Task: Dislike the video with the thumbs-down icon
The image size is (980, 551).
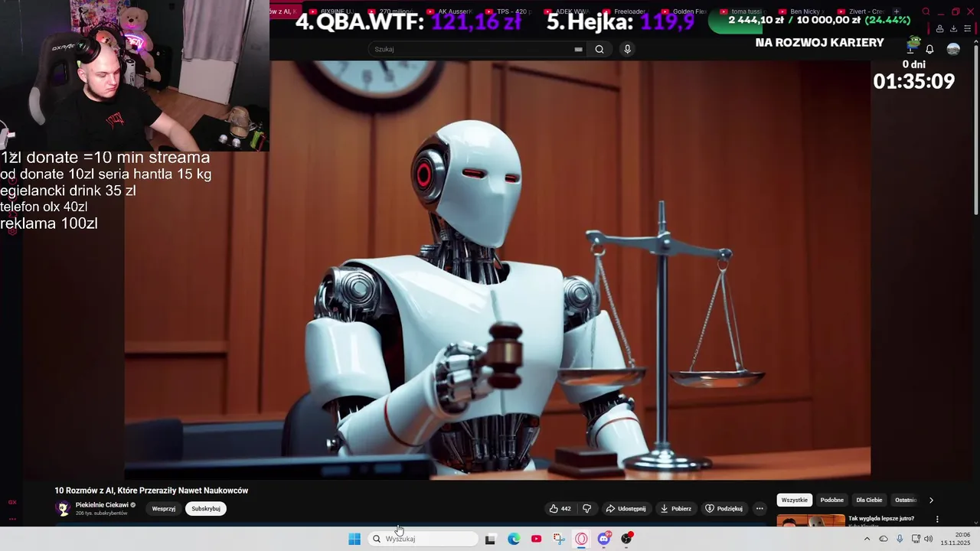Action: 587,508
